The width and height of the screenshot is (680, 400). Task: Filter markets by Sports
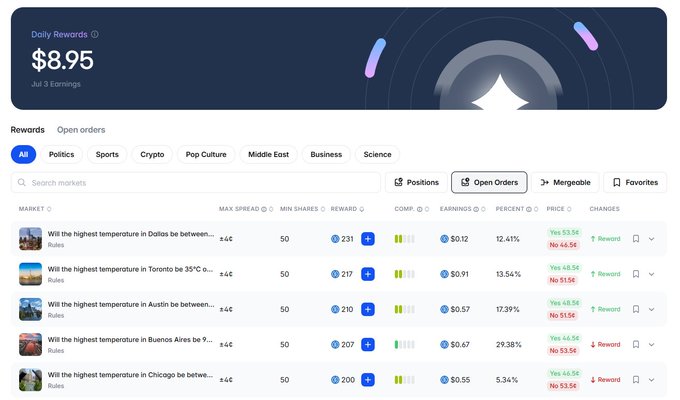107,154
